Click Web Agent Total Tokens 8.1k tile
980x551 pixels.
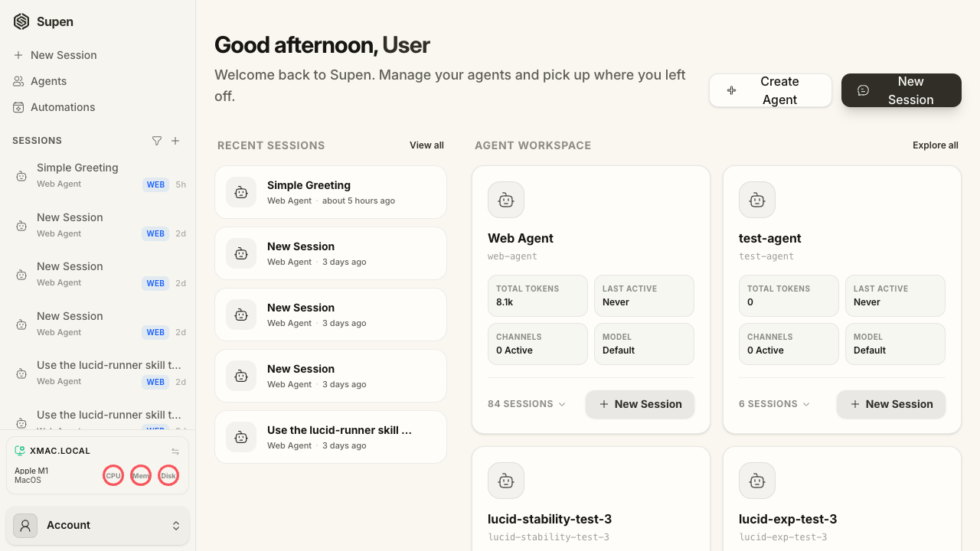click(537, 295)
